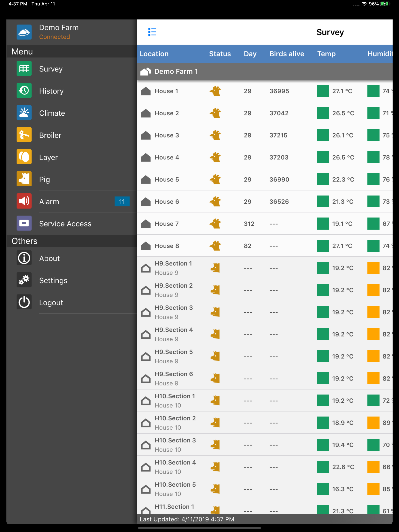
Task: Click the Survey page title
Action: point(330,32)
